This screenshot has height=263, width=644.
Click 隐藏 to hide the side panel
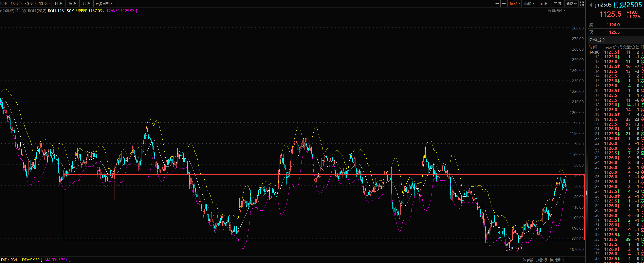(x=571, y=4)
